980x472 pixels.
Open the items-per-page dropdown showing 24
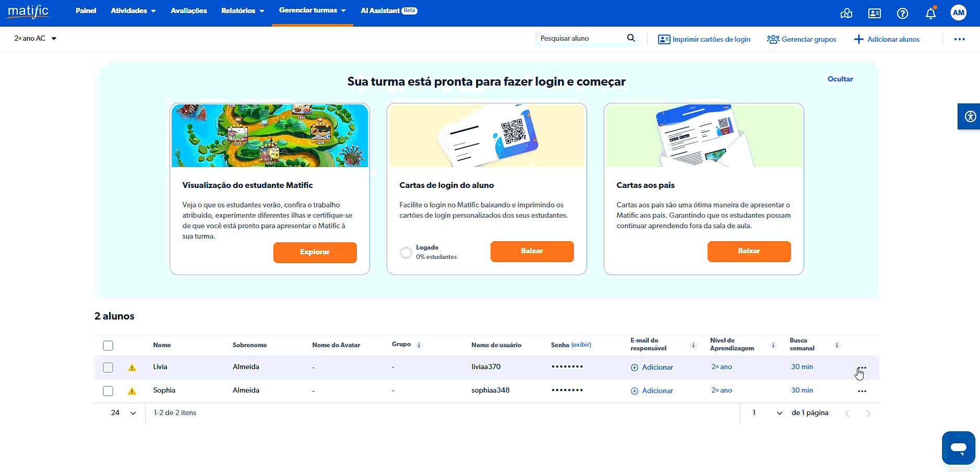pyautogui.click(x=123, y=413)
